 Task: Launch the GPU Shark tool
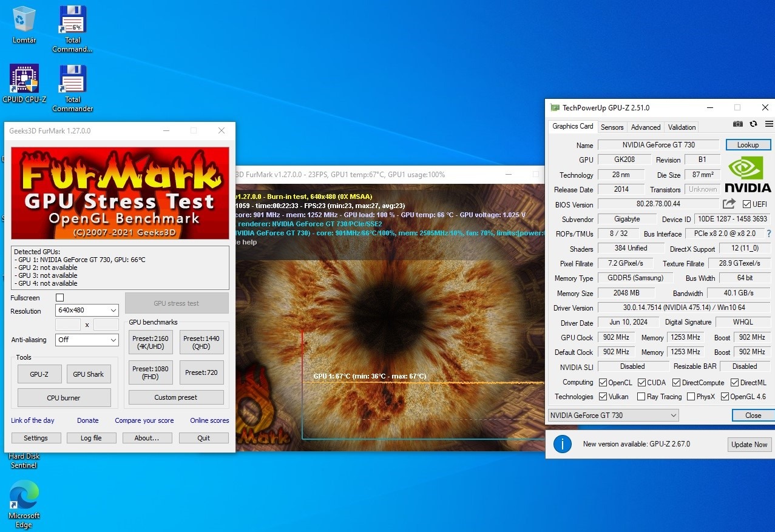coord(89,374)
